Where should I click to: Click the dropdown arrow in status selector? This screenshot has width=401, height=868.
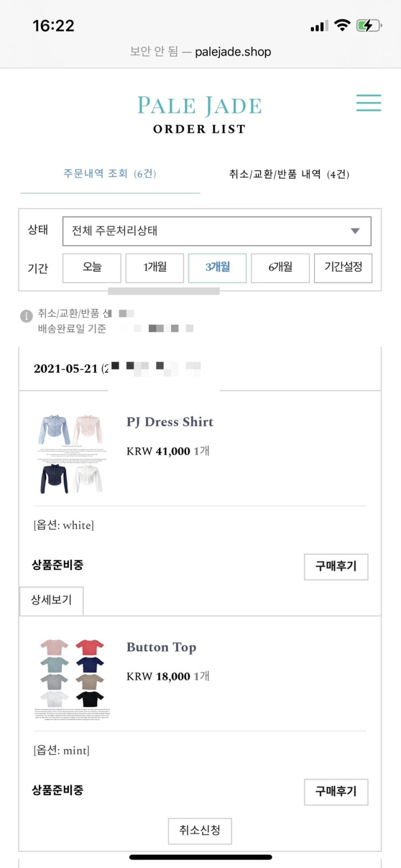[x=355, y=231]
